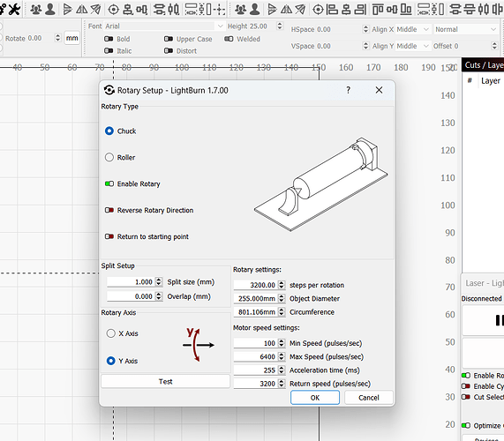Click Align Middle icon between Align Top and Bottom

coord(392,10)
